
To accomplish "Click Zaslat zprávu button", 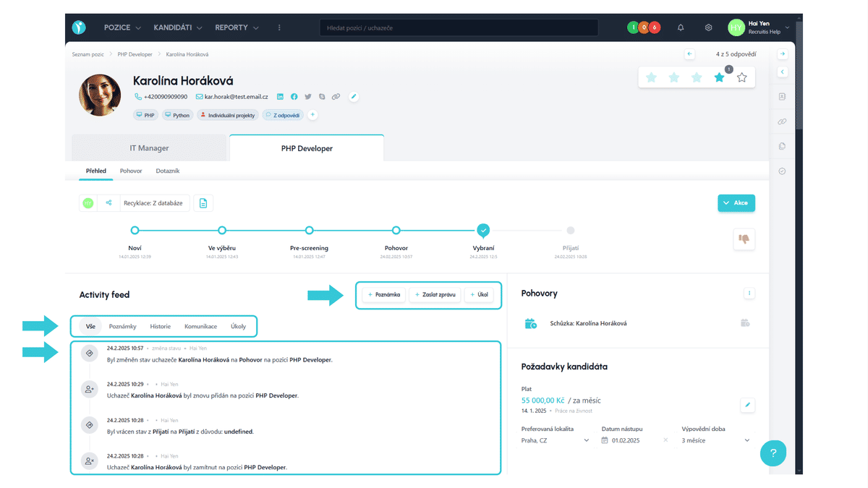I will point(435,295).
